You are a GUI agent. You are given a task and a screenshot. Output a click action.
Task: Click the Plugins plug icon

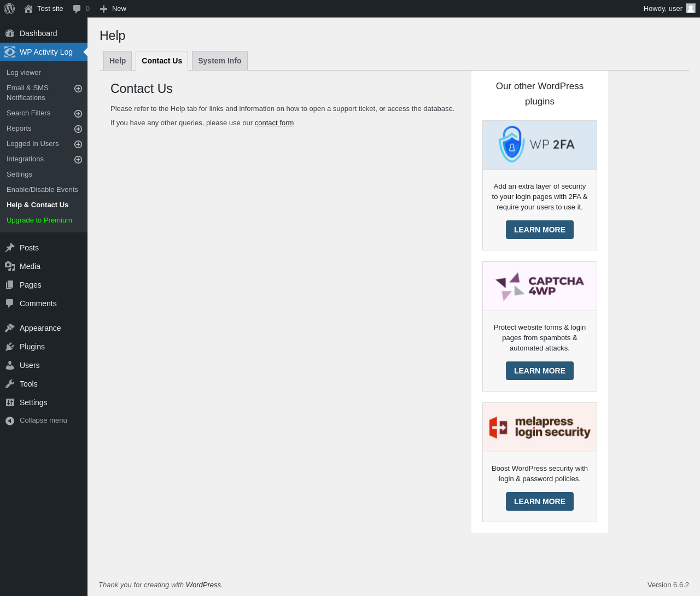10,347
